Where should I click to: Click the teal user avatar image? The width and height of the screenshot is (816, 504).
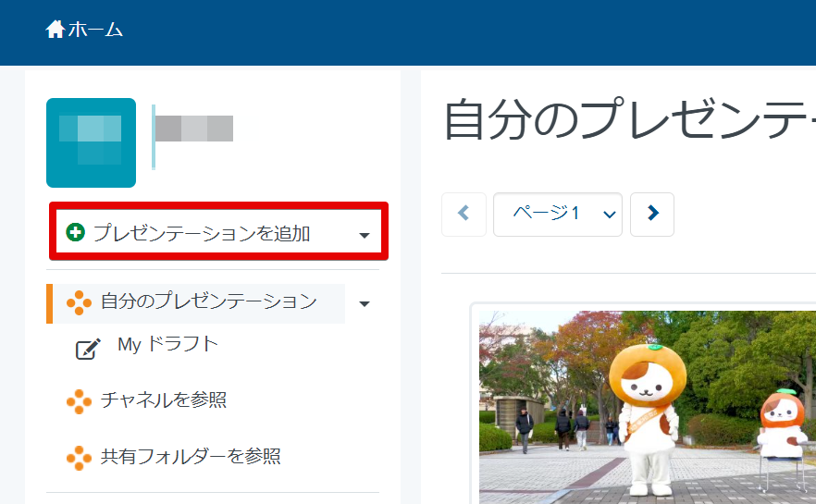(91, 142)
